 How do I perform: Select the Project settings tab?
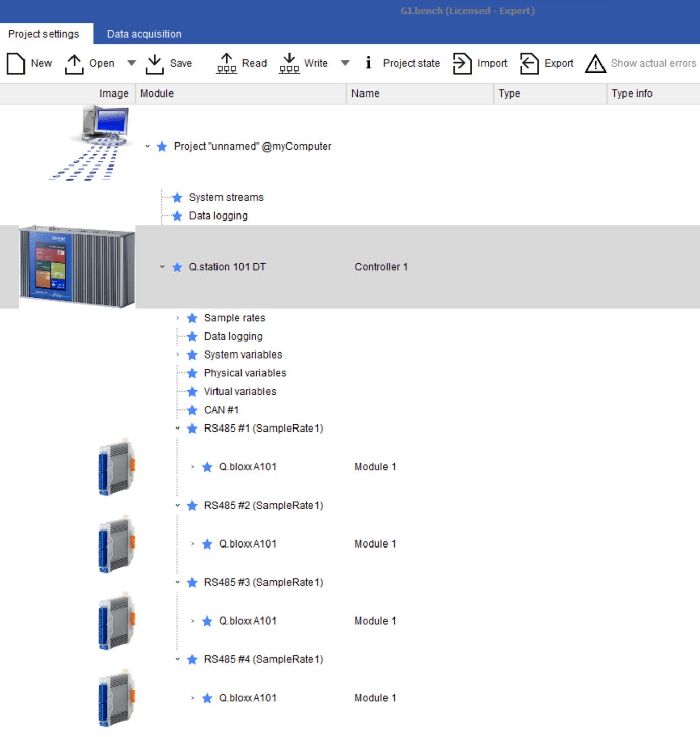pos(44,34)
